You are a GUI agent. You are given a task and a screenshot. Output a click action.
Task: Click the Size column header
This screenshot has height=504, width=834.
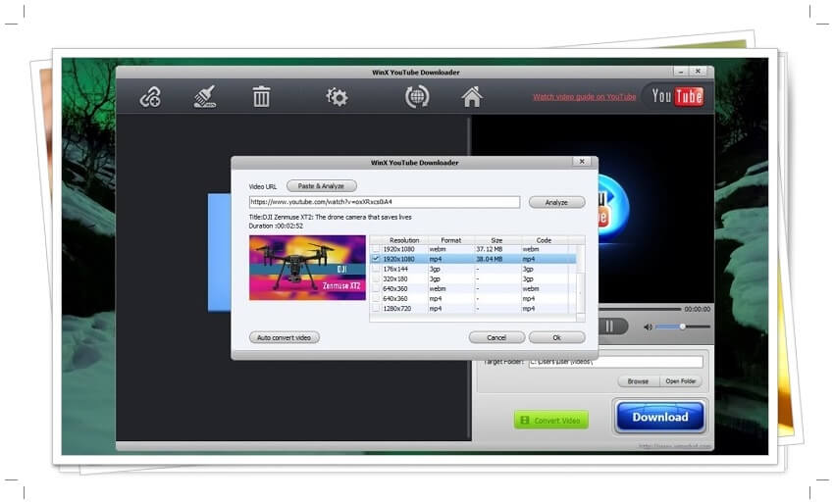click(496, 240)
